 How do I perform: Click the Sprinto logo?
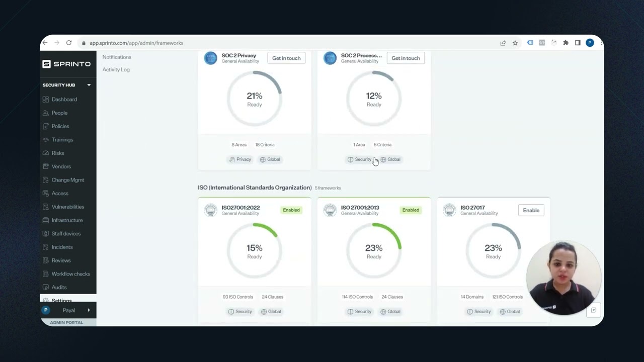tap(66, 64)
